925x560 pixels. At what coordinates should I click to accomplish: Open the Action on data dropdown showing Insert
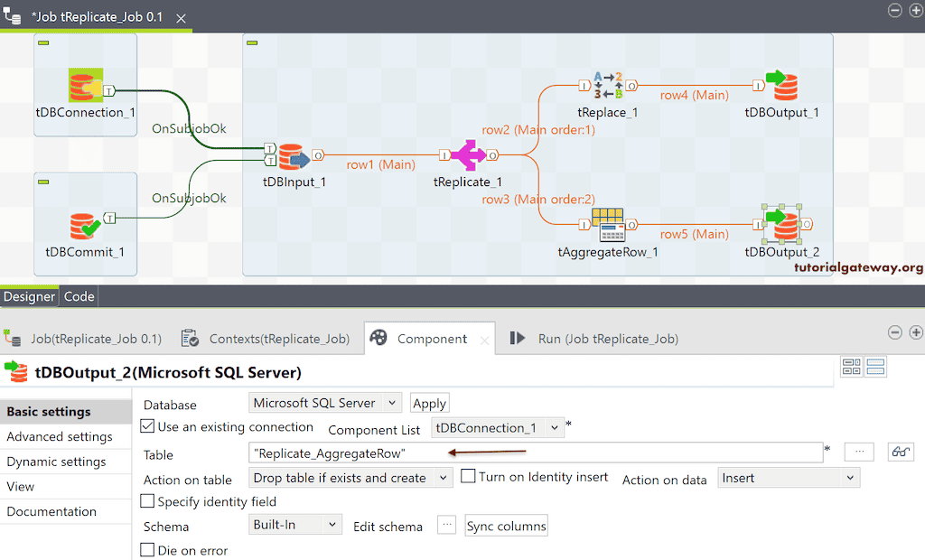pyautogui.click(x=788, y=478)
